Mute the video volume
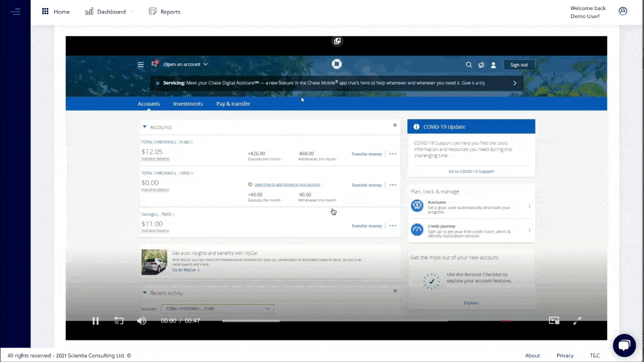644x362 pixels. click(142, 321)
